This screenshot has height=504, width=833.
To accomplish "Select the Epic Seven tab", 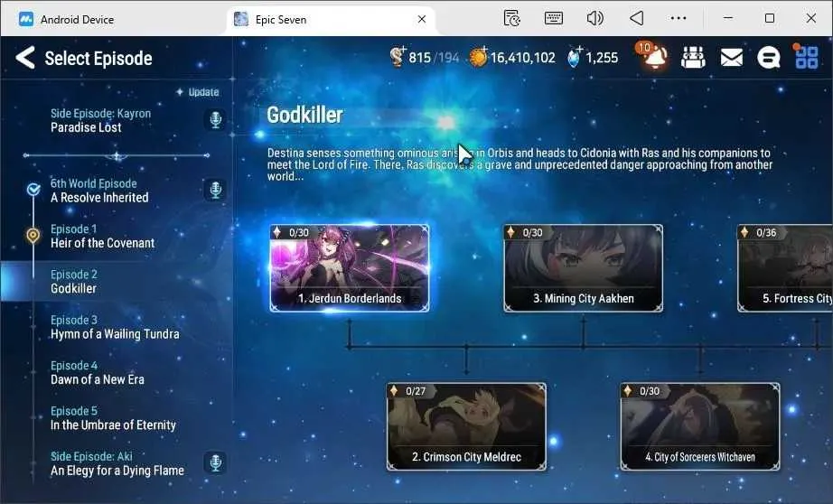I will (x=332, y=19).
